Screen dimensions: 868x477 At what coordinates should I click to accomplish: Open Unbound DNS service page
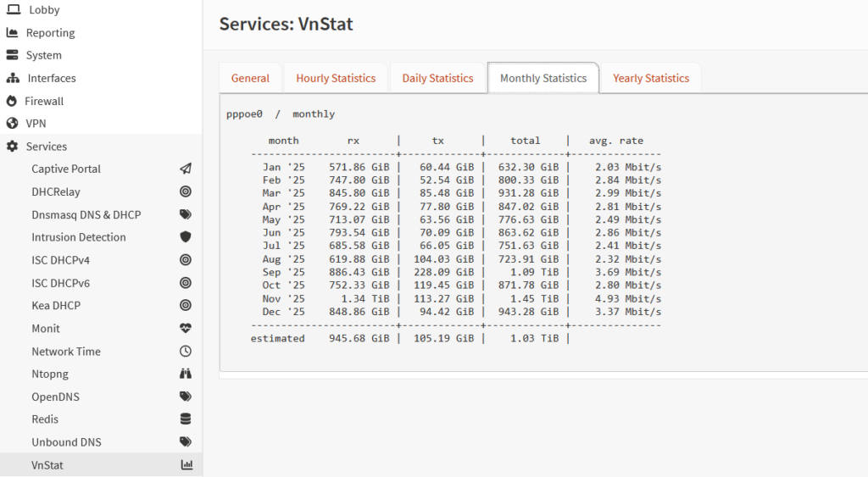coord(66,442)
